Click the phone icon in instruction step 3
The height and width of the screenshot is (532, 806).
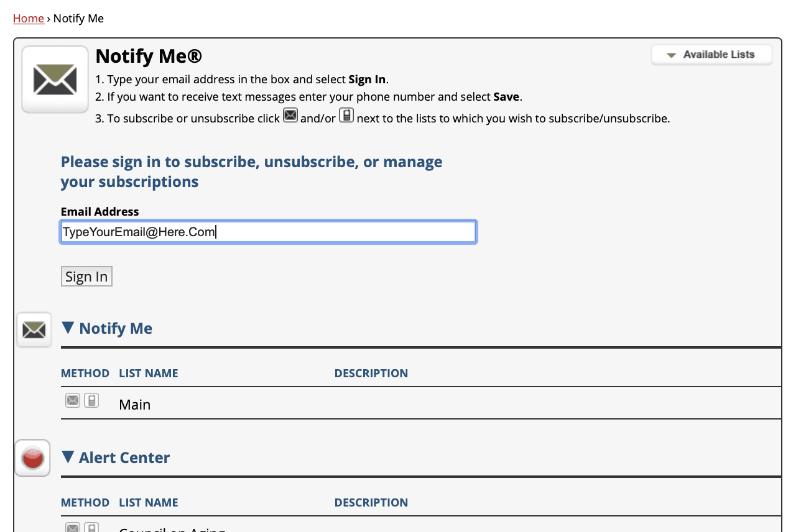click(346, 116)
